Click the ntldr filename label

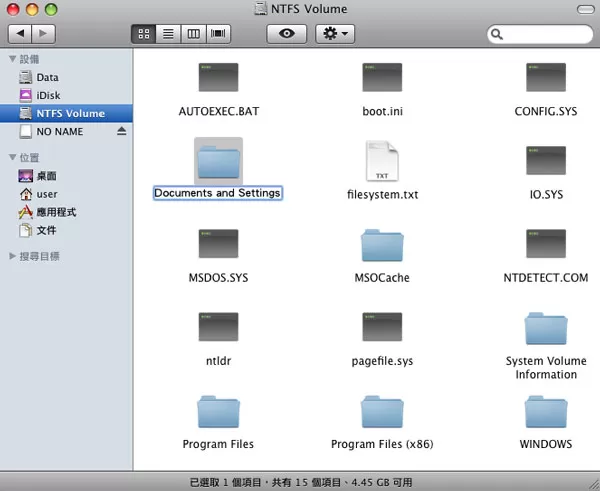click(x=218, y=361)
